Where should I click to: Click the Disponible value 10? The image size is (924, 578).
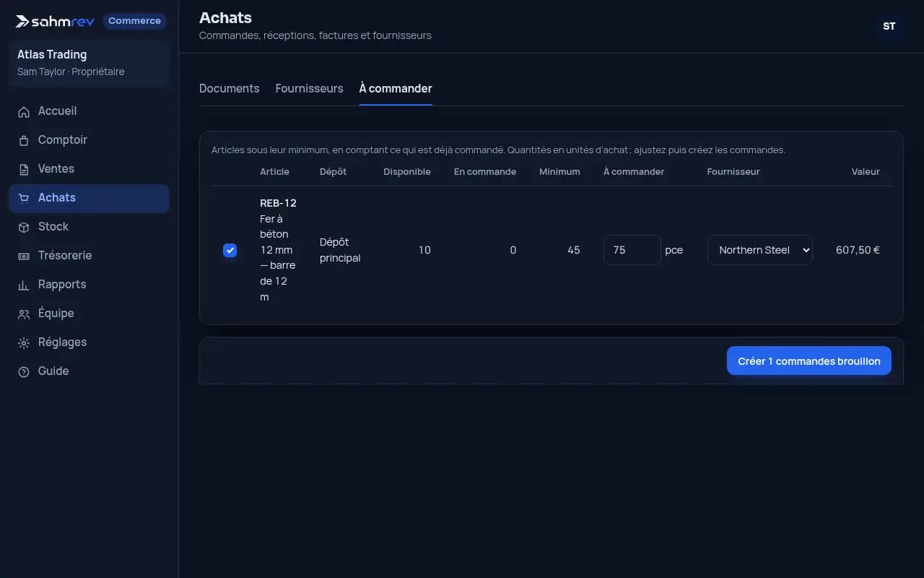[424, 250]
